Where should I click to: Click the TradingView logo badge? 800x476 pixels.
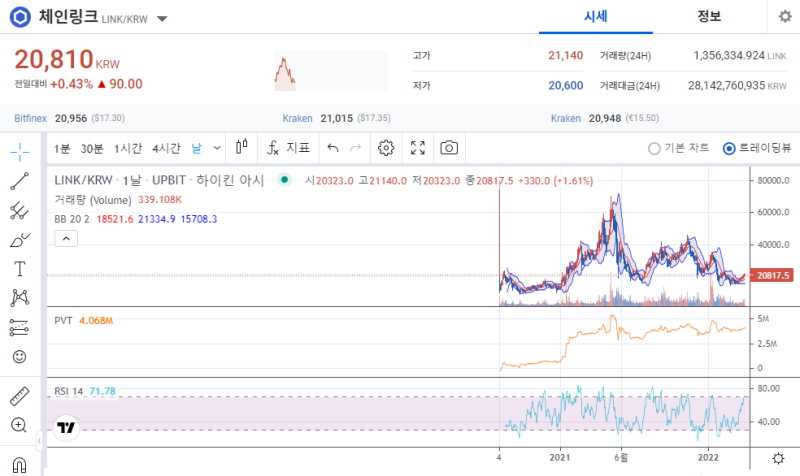(66, 428)
